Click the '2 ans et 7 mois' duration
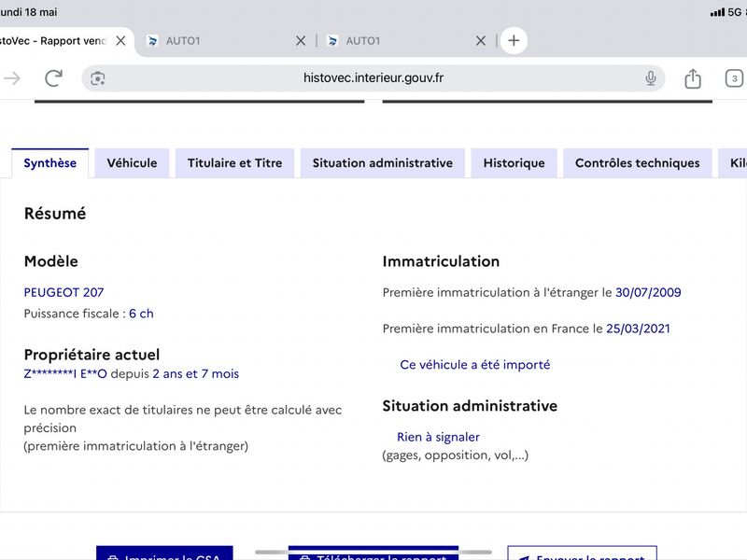This screenshot has width=747, height=560. tap(195, 374)
